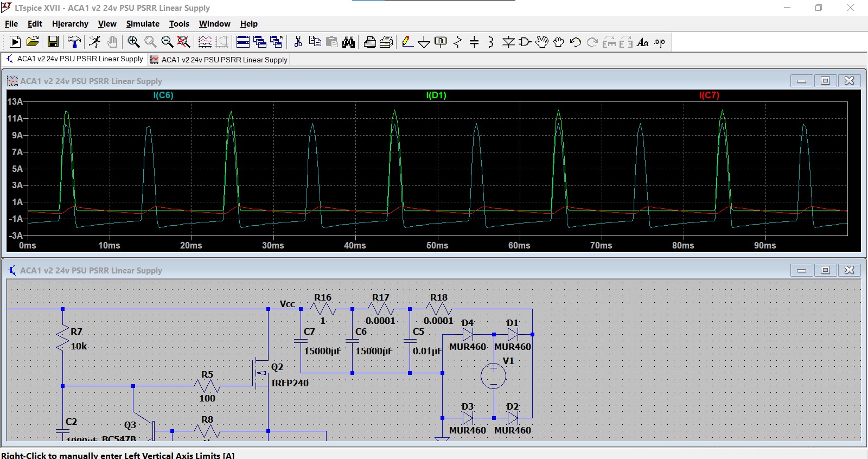Click the R16 resistor label
This screenshot has width=868, height=459.
click(x=323, y=297)
